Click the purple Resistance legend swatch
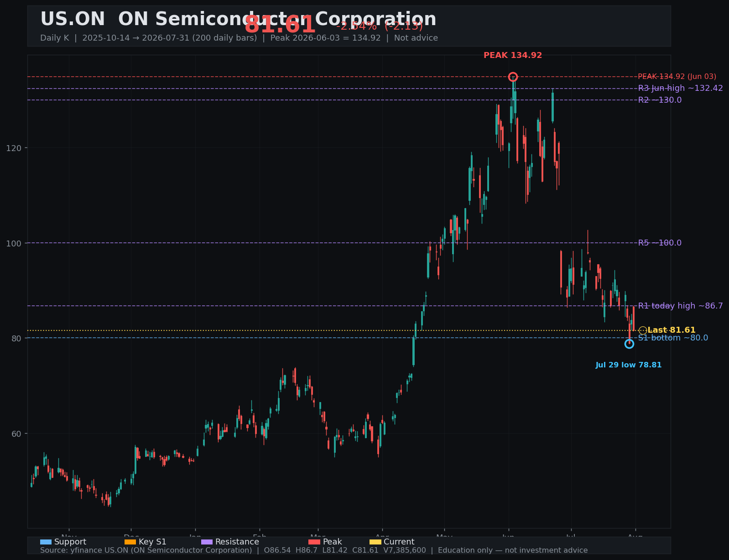Viewport: 729px width, 560px height. coord(207,542)
